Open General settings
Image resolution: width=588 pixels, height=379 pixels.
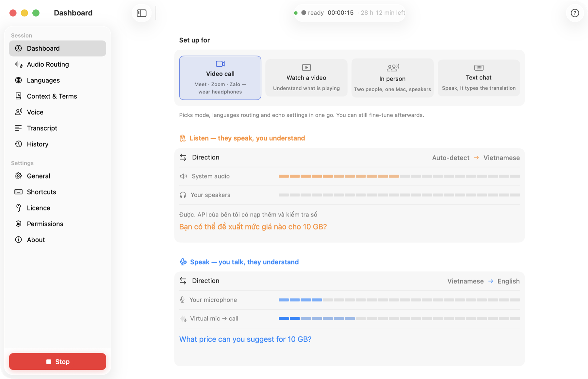[x=57, y=176]
